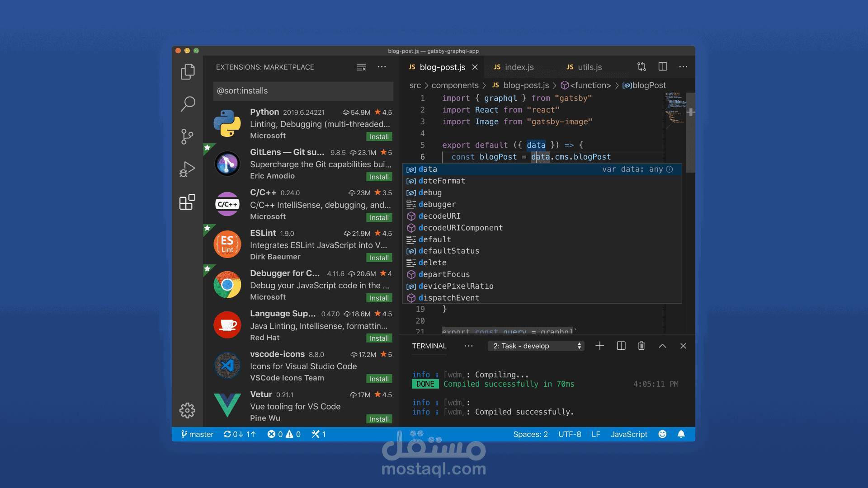Click the Extensions activity bar icon
The image size is (868, 488).
pyautogui.click(x=187, y=202)
